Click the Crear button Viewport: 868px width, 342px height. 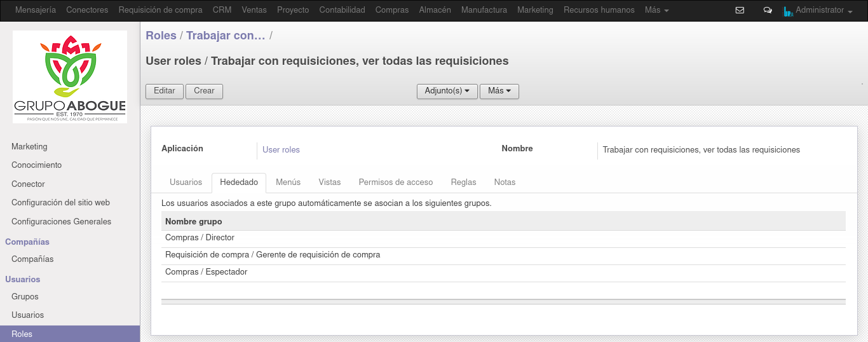click(204, 91)
